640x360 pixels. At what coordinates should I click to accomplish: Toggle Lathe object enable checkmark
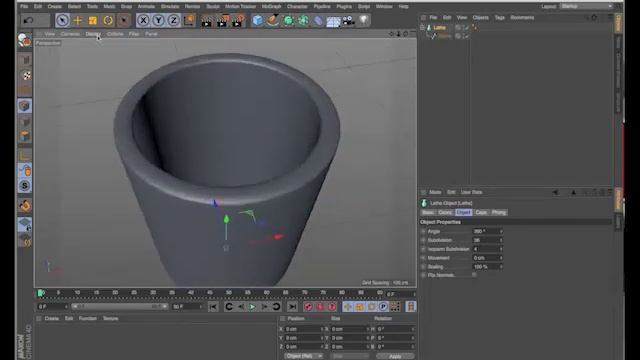point(466,27)
